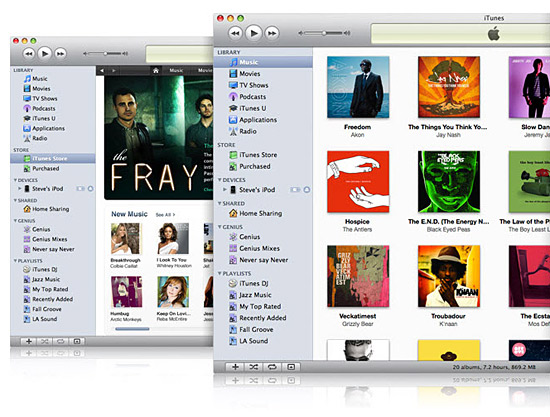The image size is (550, 417).
Task: Collapse DEVICES section in front window
Action: tap(220, 180)
